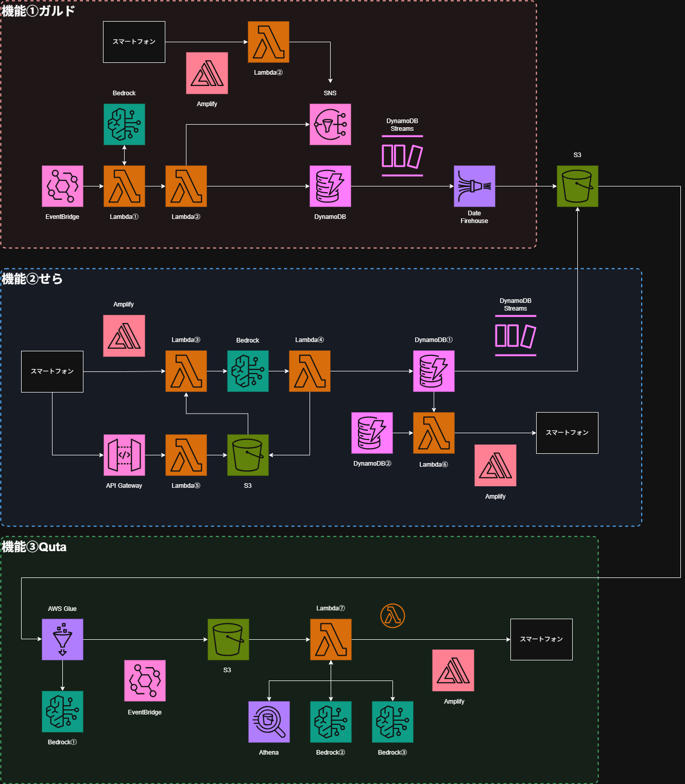This screenshot has height=784, width=685.
Task: Select the DynamoDB② database icon
Action: pos(372,433)
